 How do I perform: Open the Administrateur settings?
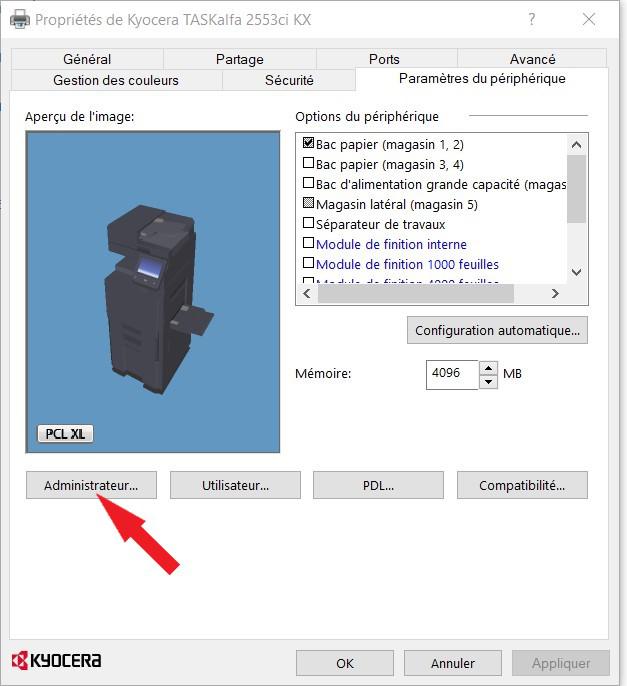[91, 486]
